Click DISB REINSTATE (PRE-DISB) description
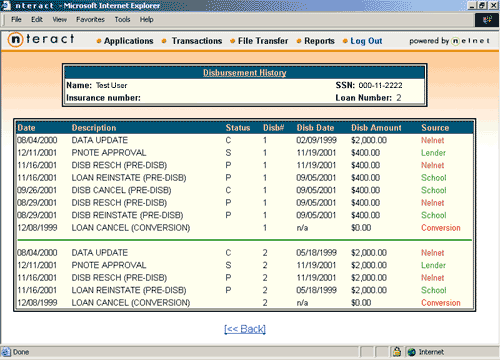The width and height of the screenshot is (500, 360). (x=127, y=215)
